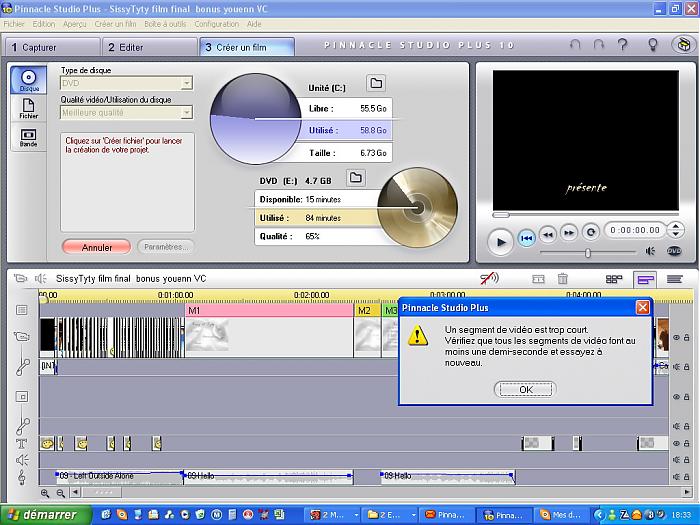This screenshot has height=525, width=700.
Task: Select 09 - Left Outside Alone audio clip
Action: tap(119, 476)
